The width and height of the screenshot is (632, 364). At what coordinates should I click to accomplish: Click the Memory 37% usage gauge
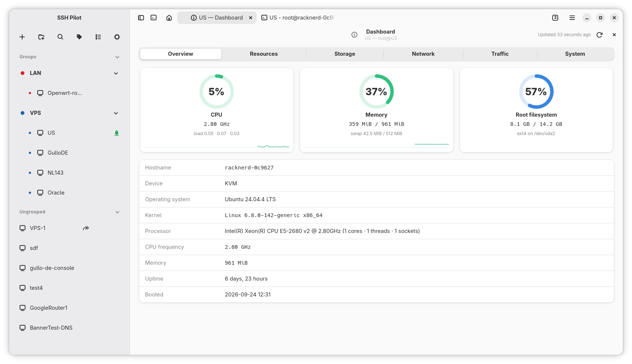tap(377, 92)
